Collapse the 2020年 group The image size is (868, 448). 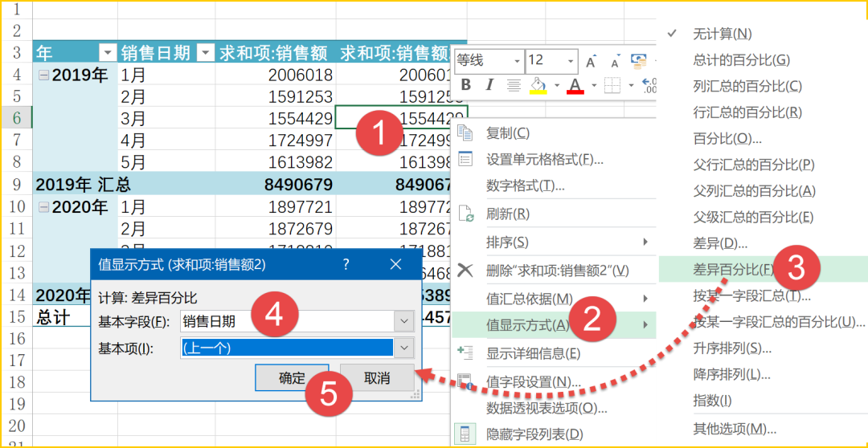click(x=43, y=209)
